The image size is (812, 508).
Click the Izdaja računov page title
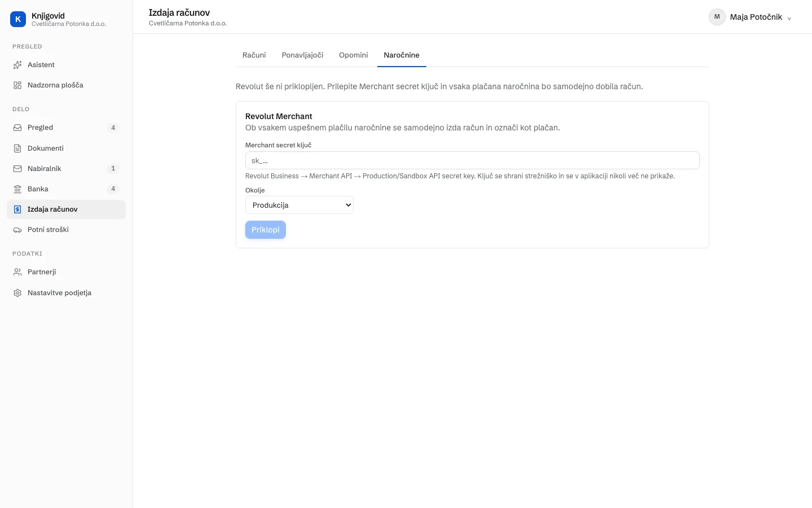[179, 12]
